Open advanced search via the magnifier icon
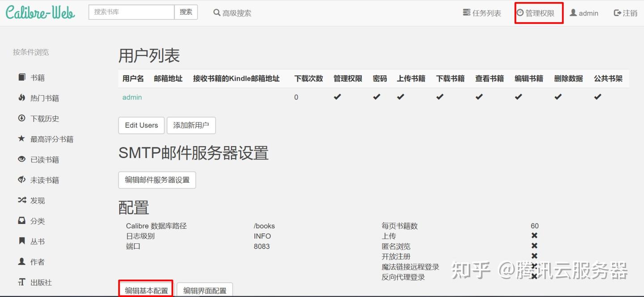 (x=216, y=13)
